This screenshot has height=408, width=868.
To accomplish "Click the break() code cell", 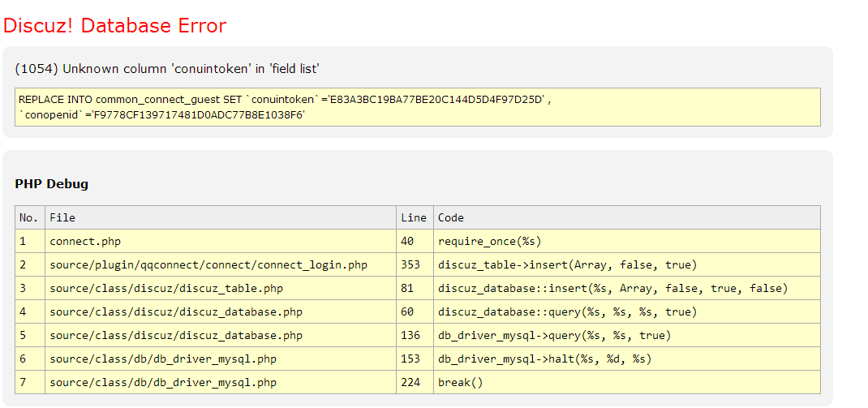I will point(460,382).
